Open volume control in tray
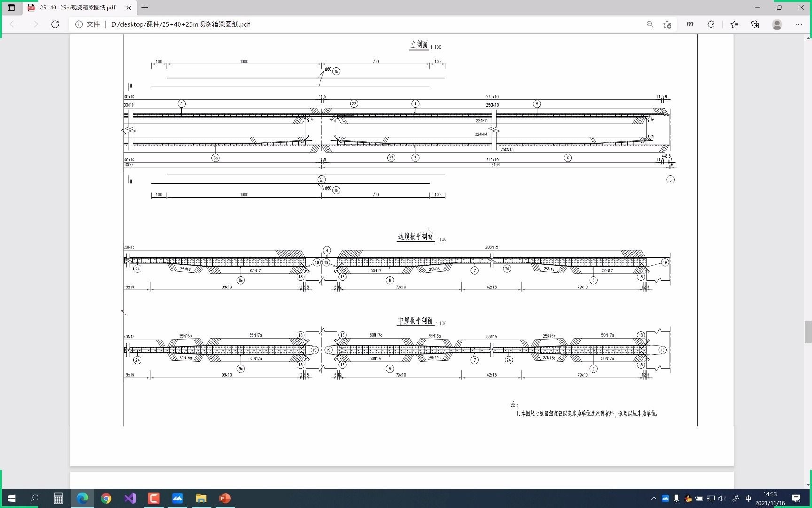 click(x=722, y=499)
